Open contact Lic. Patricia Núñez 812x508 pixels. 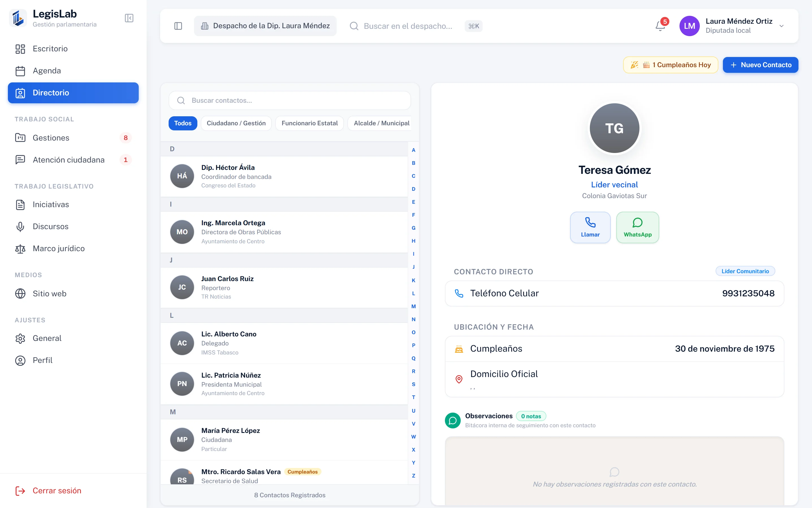pos(284,384)
